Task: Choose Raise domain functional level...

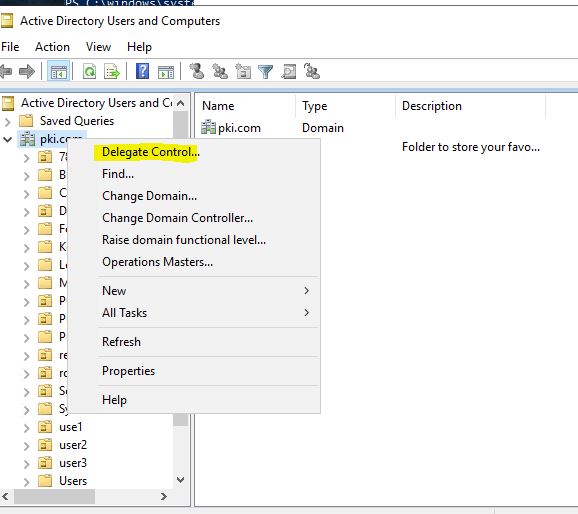Action: (184, 240)
